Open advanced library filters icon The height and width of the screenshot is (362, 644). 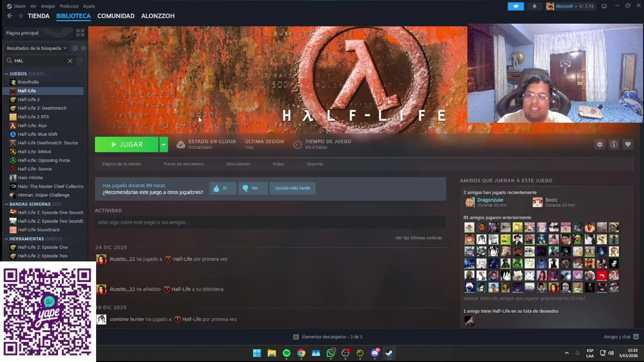(x=80, y=61)
